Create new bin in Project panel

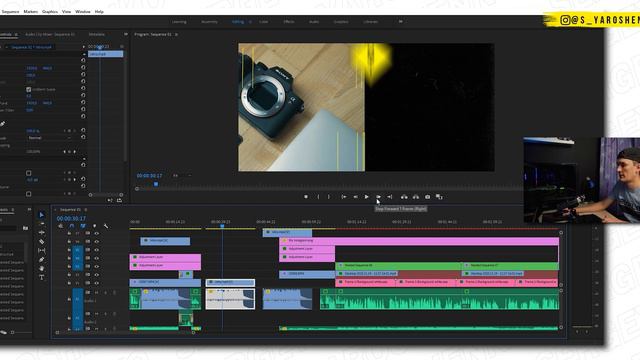(25, 228)
